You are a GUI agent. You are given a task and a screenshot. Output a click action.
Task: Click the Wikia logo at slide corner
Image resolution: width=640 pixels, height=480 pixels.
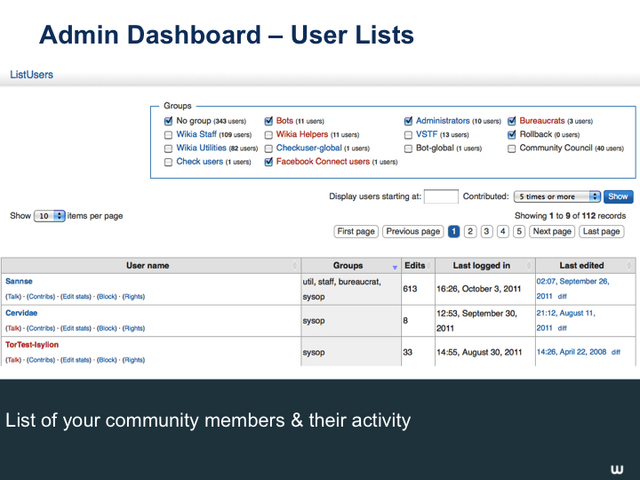(617, 469)
